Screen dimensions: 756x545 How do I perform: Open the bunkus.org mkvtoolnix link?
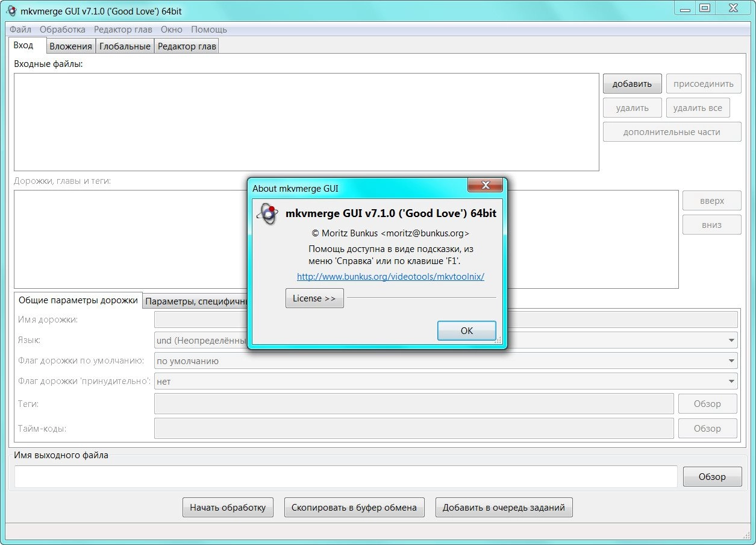(x=390, y=277)
